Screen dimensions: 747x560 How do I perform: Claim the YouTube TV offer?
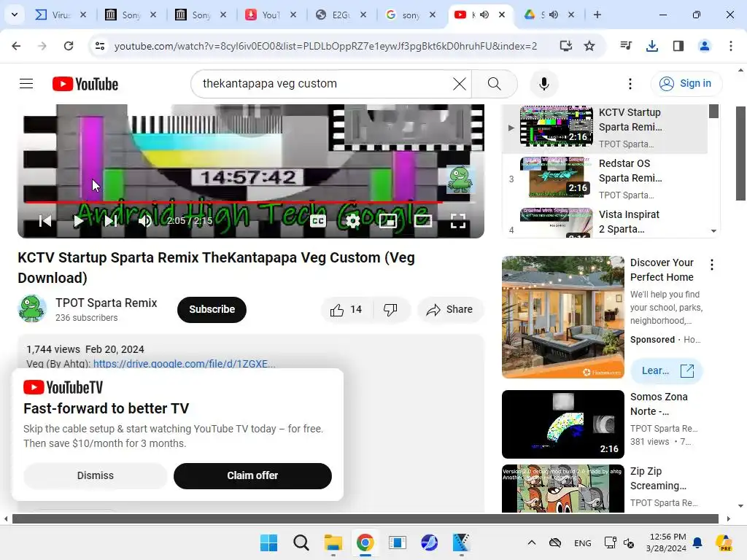[252, 475]
